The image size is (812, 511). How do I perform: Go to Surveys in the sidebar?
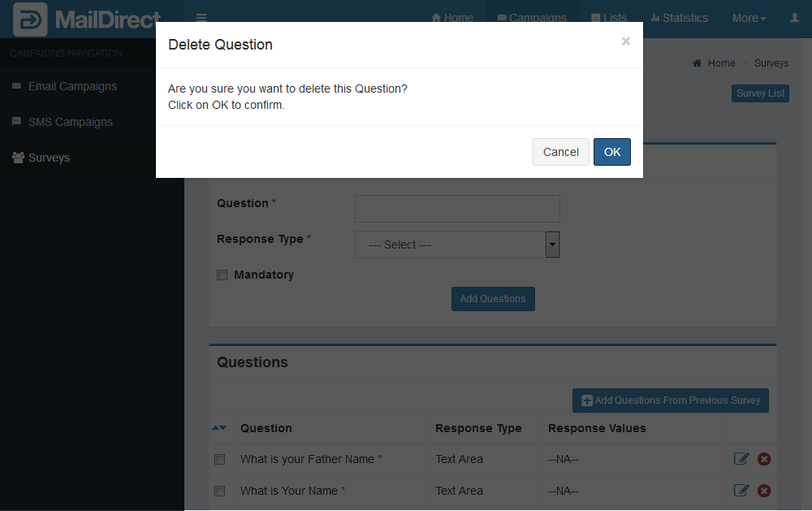pos(49,158)
